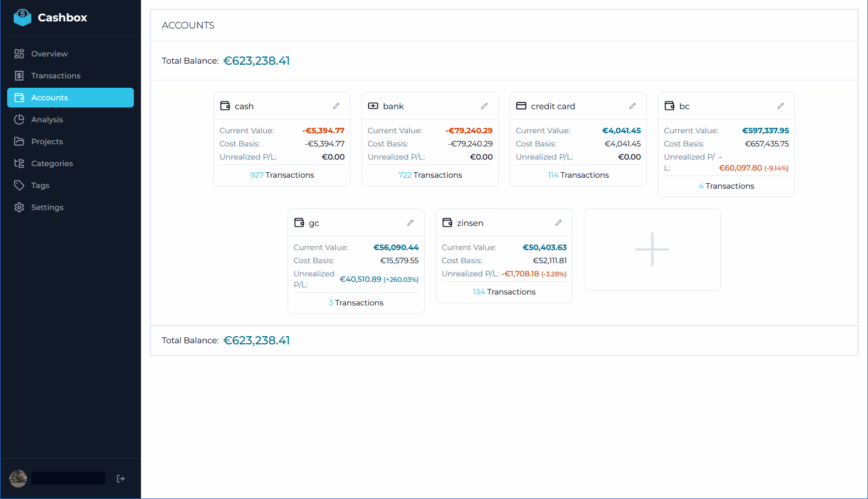Add a new account with plus card
Viewport: 868px width, 499px height.
[652, 250]
